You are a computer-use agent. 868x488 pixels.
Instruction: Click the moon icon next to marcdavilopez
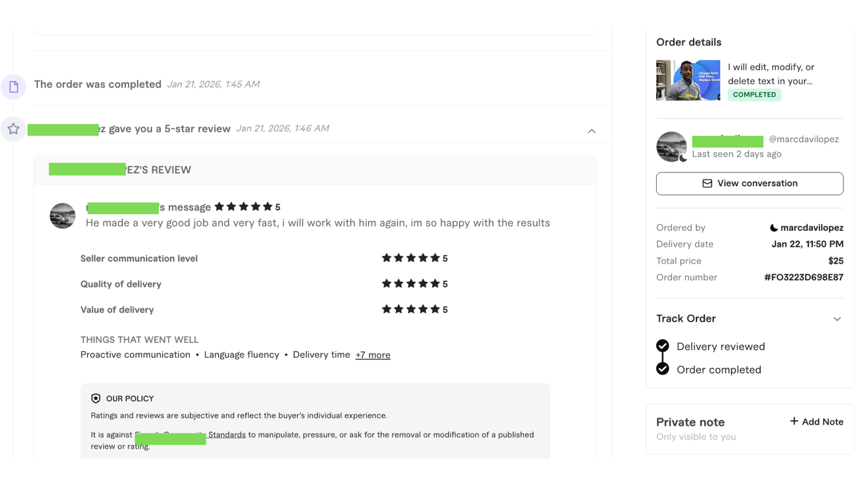point(773,228)
